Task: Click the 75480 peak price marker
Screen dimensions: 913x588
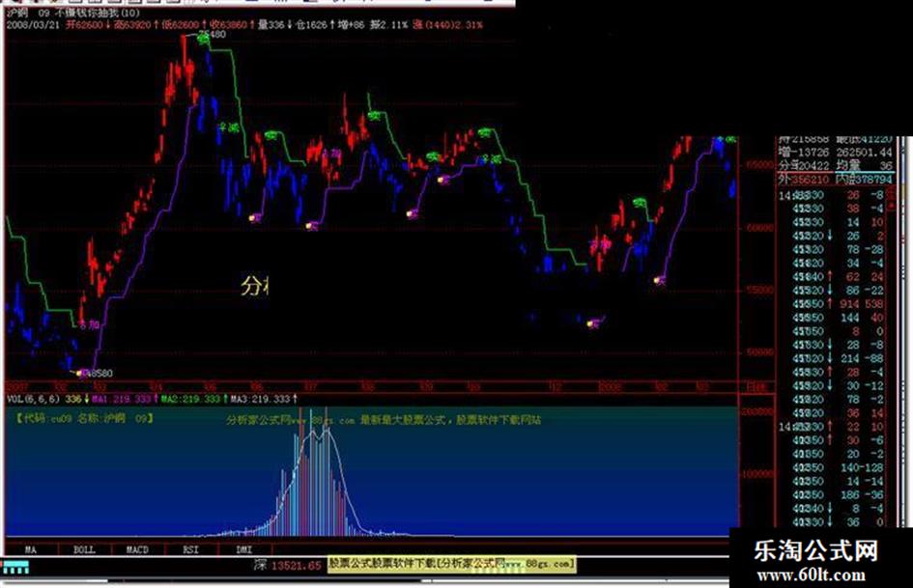Action: pos(212,35)
